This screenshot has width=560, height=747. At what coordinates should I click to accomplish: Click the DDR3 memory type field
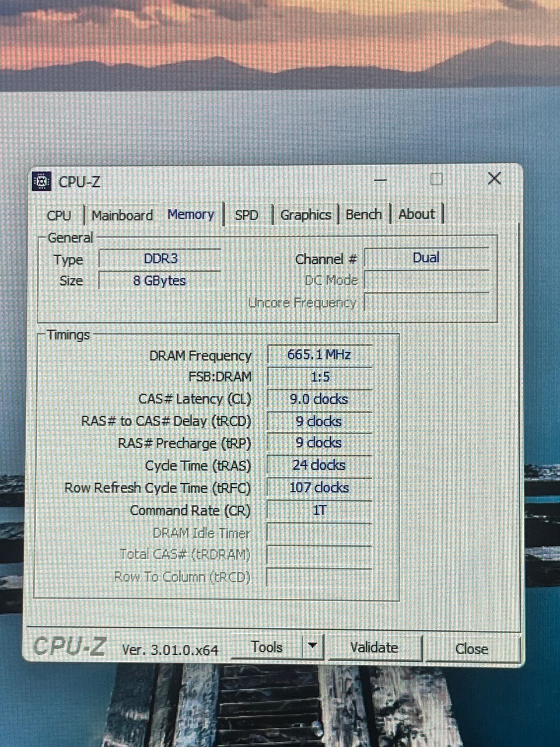tap(160, 259)
